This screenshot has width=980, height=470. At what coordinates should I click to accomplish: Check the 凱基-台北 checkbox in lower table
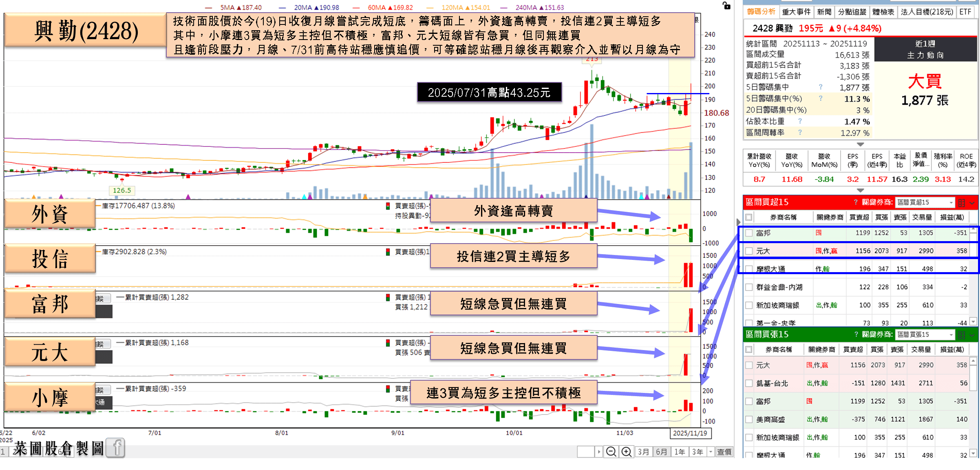tap(749, 383)
